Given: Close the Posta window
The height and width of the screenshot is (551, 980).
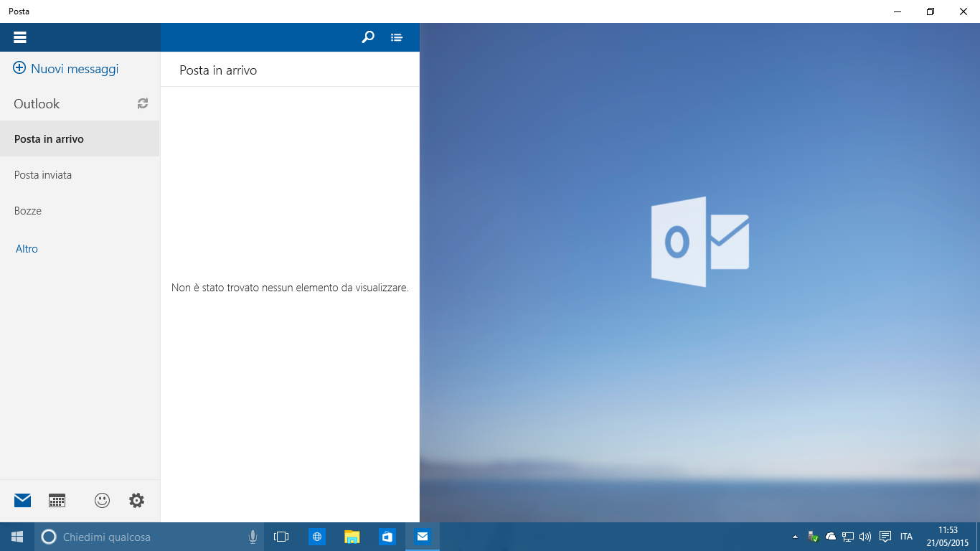Looking at the screenshot, I should [963, 11].
